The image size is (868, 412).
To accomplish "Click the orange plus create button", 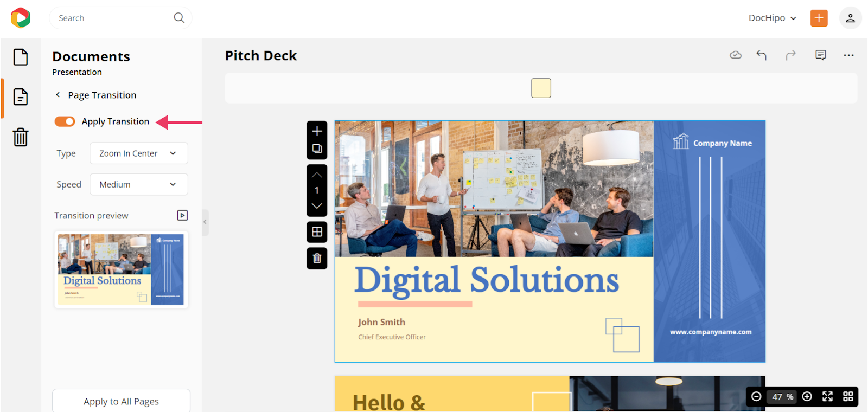I will tap(819, 18).
